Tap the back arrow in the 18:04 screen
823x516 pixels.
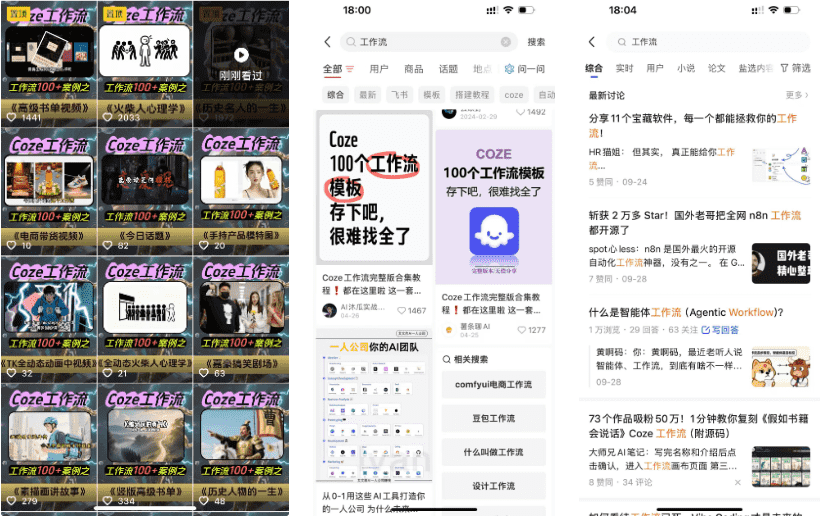point(592,42)
